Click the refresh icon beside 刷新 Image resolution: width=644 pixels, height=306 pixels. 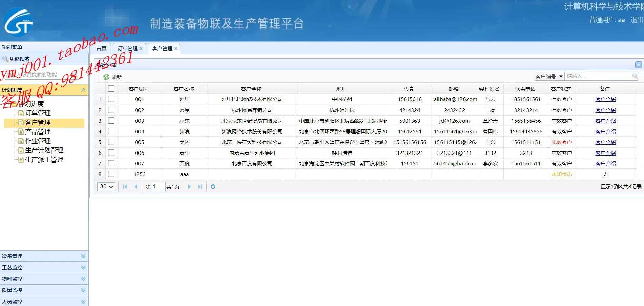106,77
